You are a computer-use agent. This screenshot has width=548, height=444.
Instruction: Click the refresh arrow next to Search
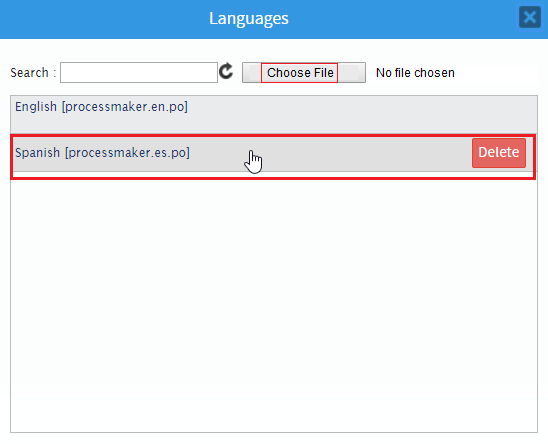click(x=226, y=71)
